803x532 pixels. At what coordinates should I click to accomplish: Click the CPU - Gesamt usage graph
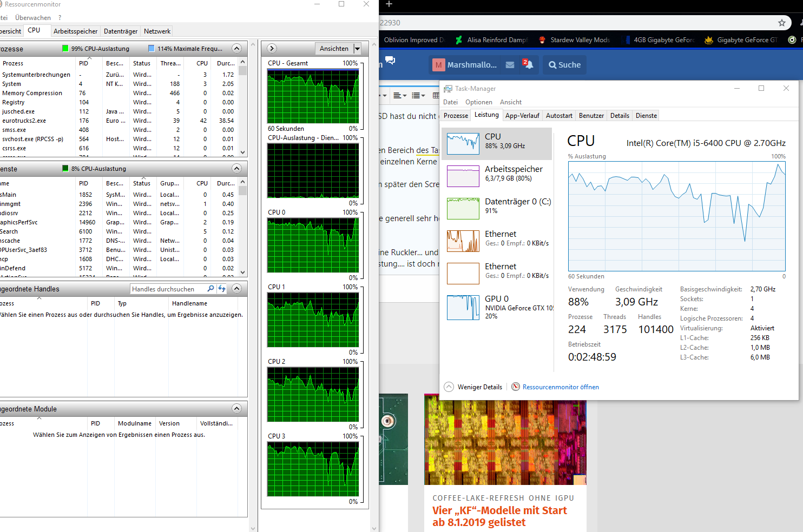point(313,96)
